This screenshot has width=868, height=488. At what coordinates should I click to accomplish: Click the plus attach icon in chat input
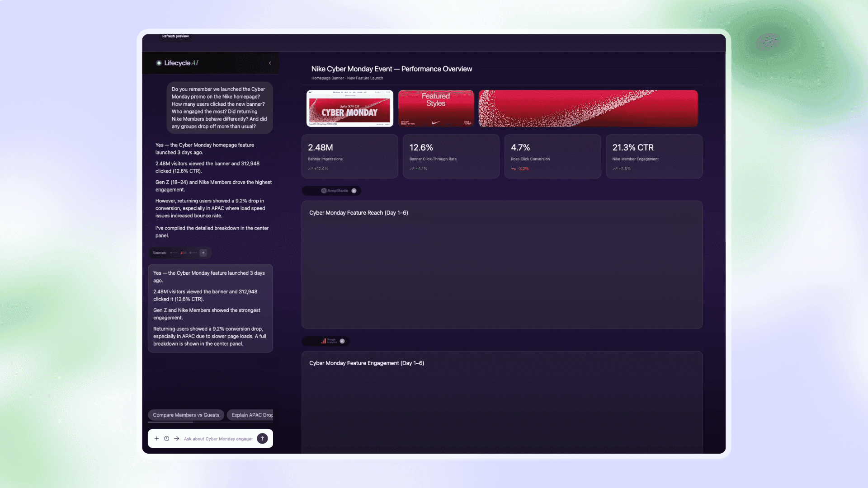(x=156, y=439)
